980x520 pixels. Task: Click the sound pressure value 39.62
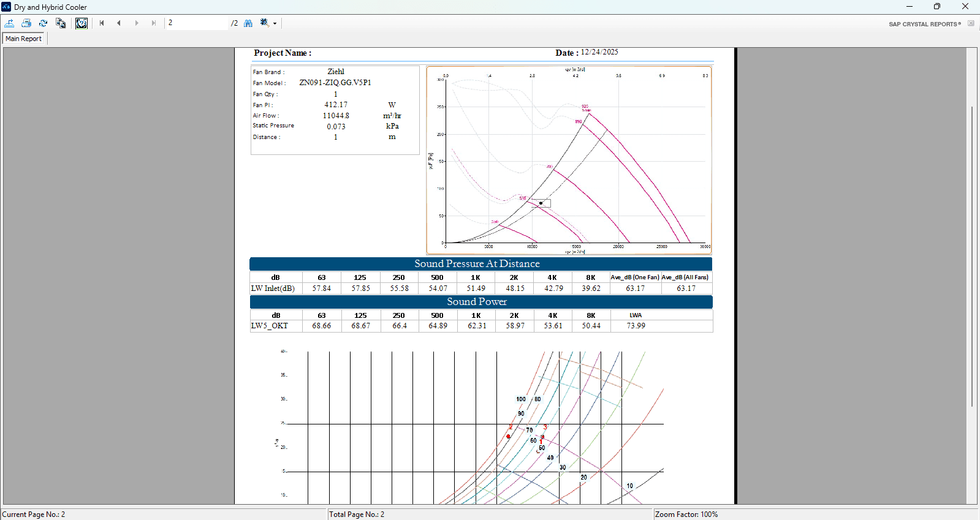(x=591, y=288)
